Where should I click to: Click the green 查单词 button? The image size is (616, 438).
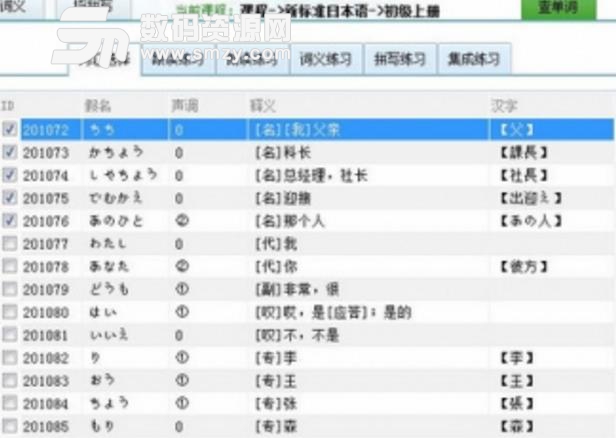tap(558, 8)
